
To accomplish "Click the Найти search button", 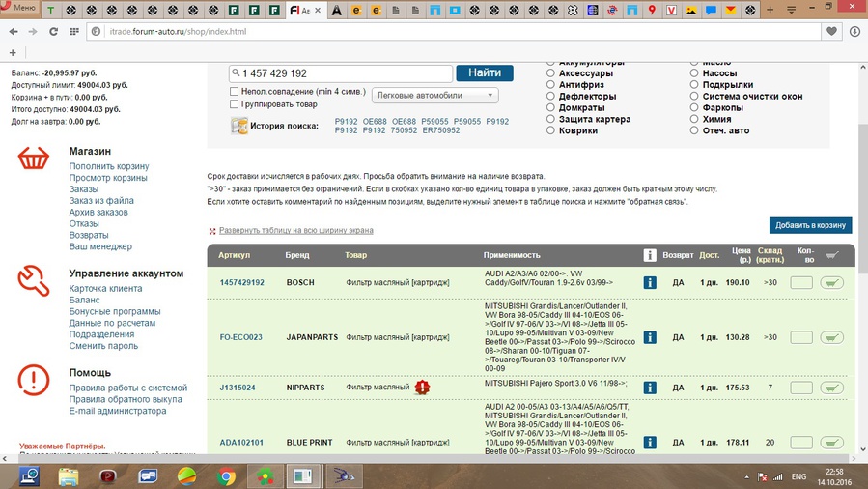I will (x=485, y=73).
